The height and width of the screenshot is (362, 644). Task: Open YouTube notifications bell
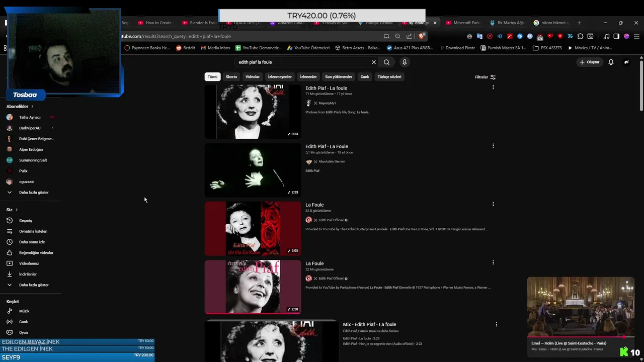click(x=611, y=62)
